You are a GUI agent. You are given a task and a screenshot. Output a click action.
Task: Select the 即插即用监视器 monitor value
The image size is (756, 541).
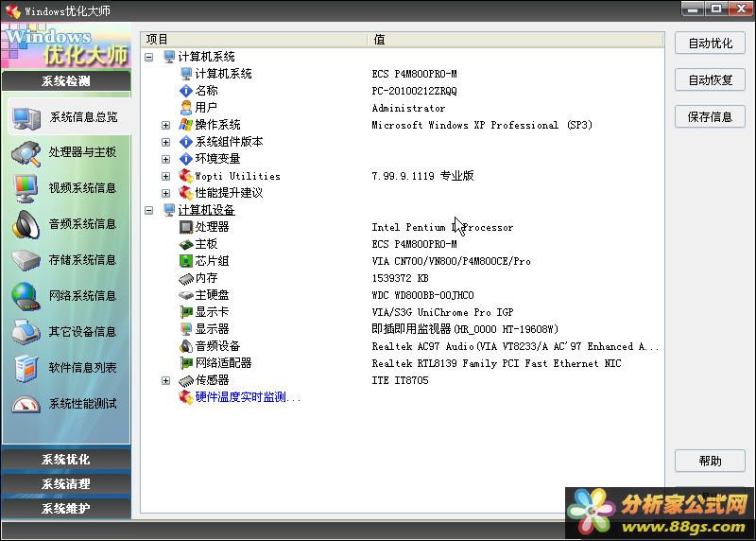point(465,329)
